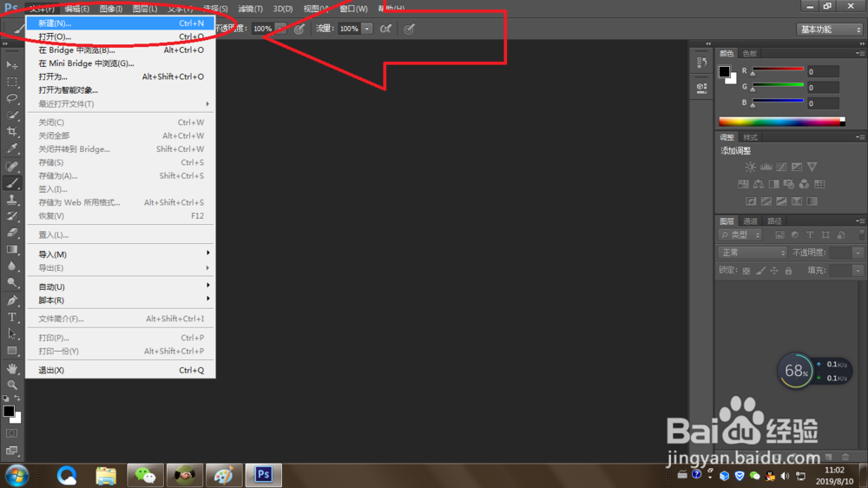The height and width of the screenshot is (488, 868).
Task: Choose 打开为智能对象 menu entry
Action: coord(120,90)
